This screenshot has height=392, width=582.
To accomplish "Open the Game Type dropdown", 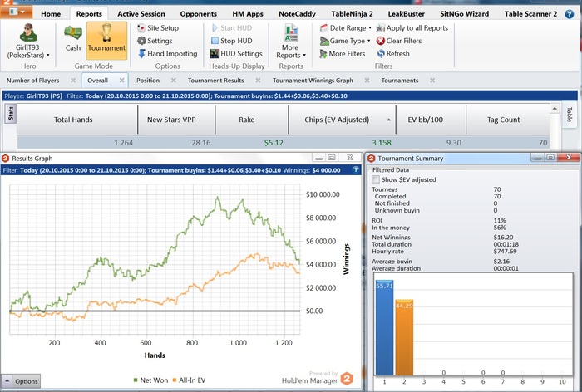I will pos(345,41).
